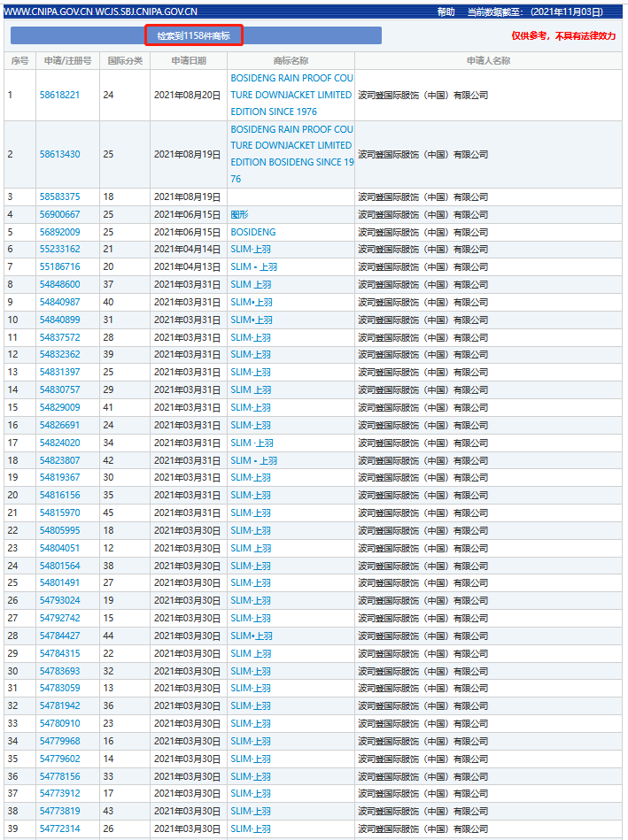
Task: Open registration number 54780910
Action: 59,724
